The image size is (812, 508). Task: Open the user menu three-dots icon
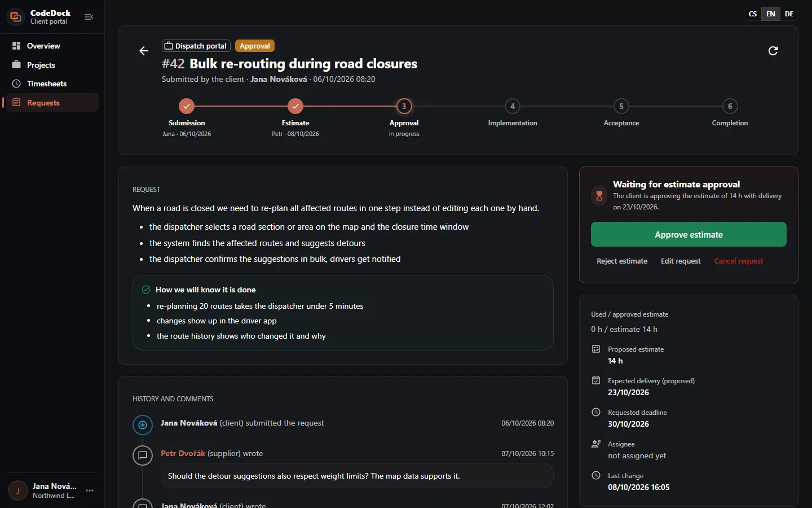click(90, 491)
